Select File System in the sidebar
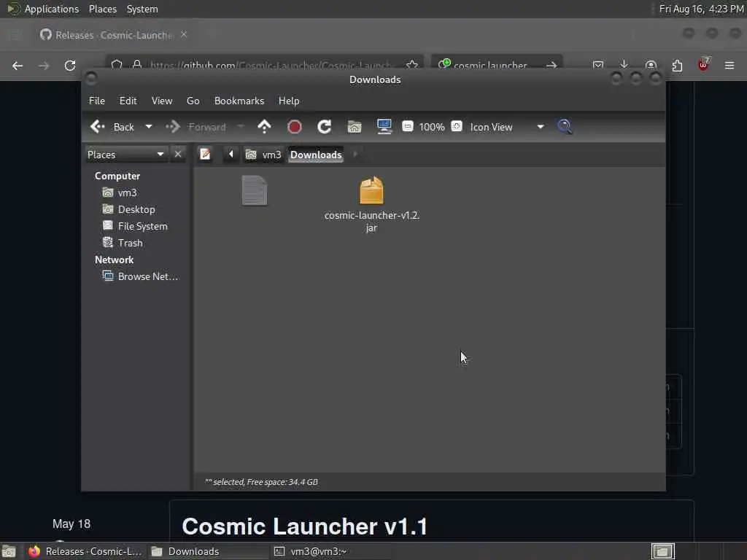Viewport: 747px width, 560px height. [135, 226]
